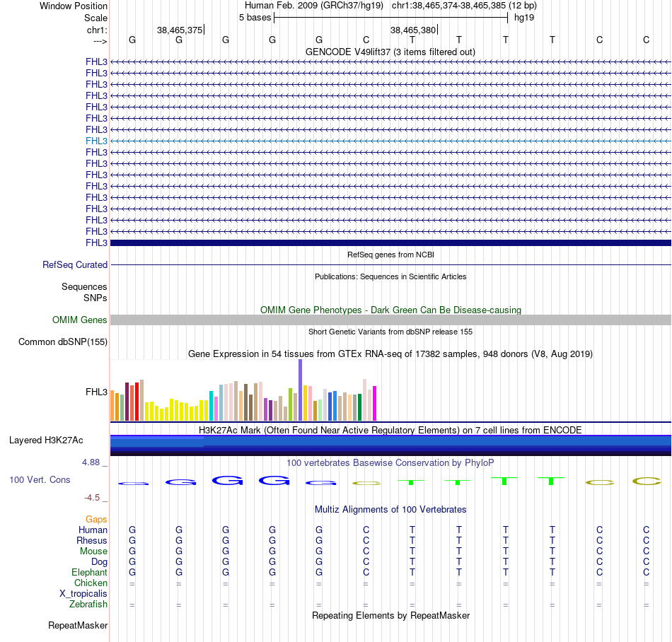Viewport: 672px width, 642px height.
Task: Open the H3K27Ac Mark ENCODE track title
Action: [390, 429]
